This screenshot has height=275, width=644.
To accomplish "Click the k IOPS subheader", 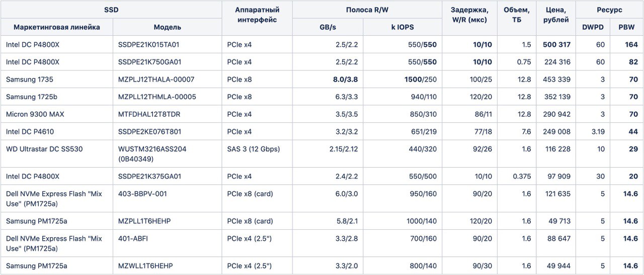I will point(403,27).
